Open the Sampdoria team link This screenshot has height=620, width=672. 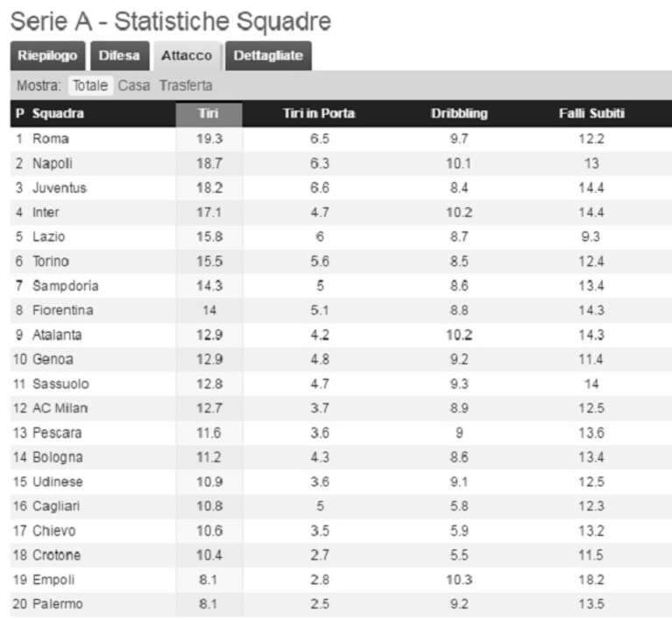click(x=66, y=285)
